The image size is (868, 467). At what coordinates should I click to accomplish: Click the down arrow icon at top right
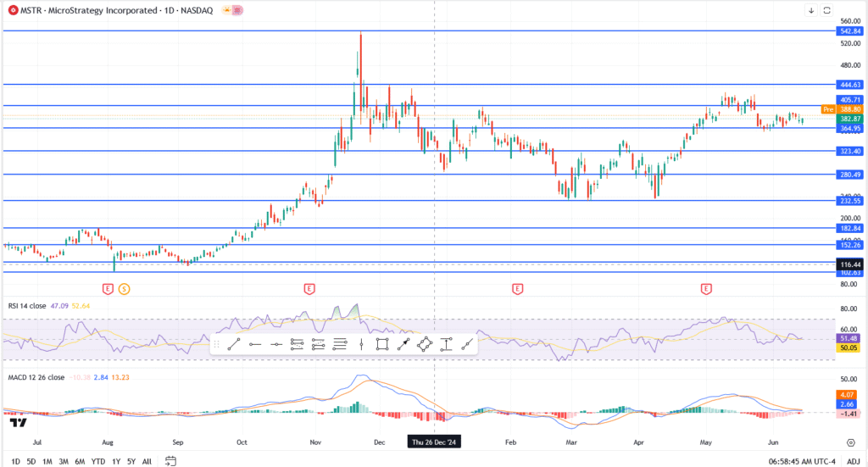(x=811, y=10)
